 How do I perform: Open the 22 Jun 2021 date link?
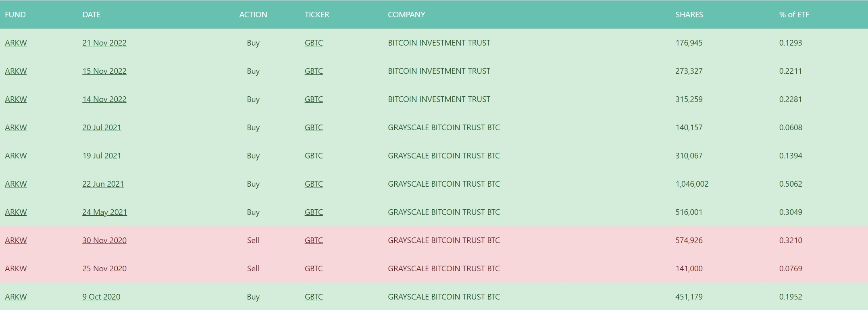pyautogui.click(x=103, y=184)
